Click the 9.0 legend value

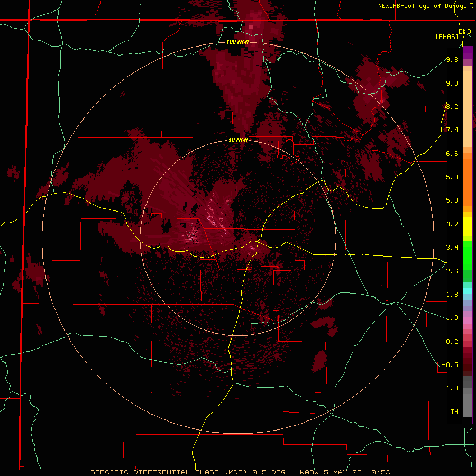[452, 83]
